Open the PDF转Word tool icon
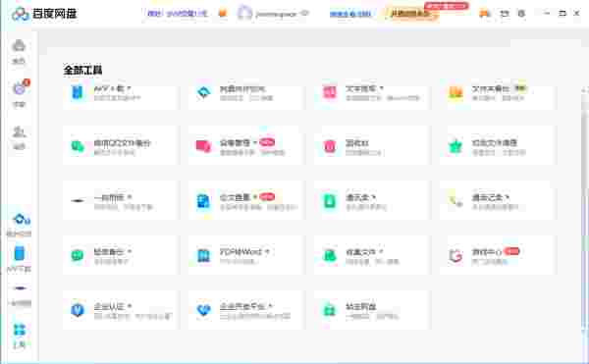The width and height of the screenshot is (589, 364). point(203,255)
